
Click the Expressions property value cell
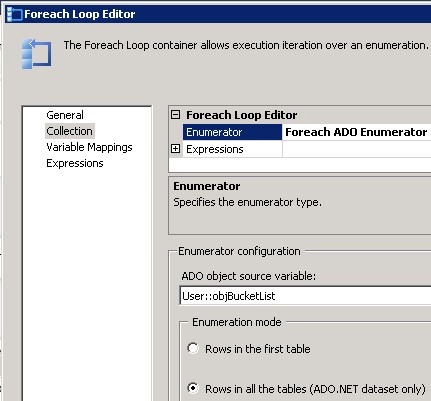(x=357, y=149)
